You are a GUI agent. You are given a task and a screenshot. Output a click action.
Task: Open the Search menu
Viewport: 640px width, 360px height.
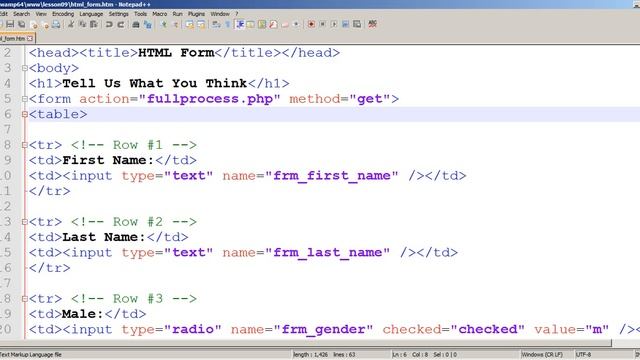point(21,14)
